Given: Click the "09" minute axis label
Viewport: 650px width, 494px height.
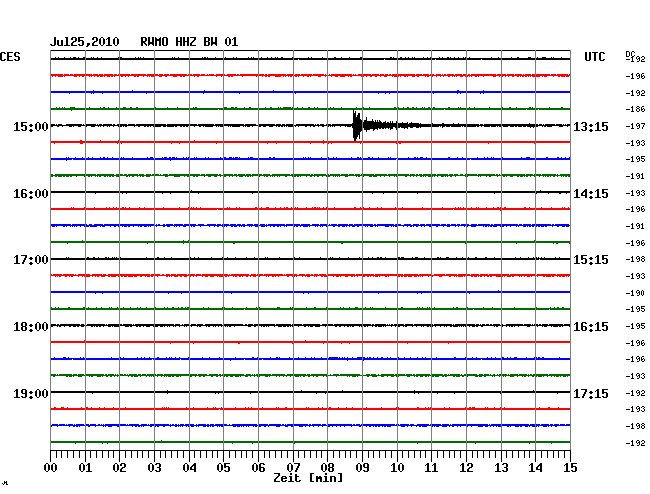Looking at the screenshot, I should [362, 468].
